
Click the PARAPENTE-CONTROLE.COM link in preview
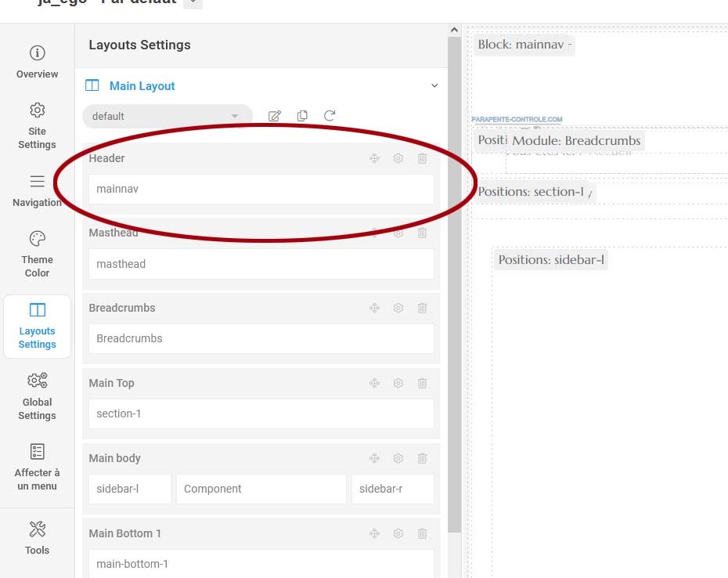(x=517, y=119)
